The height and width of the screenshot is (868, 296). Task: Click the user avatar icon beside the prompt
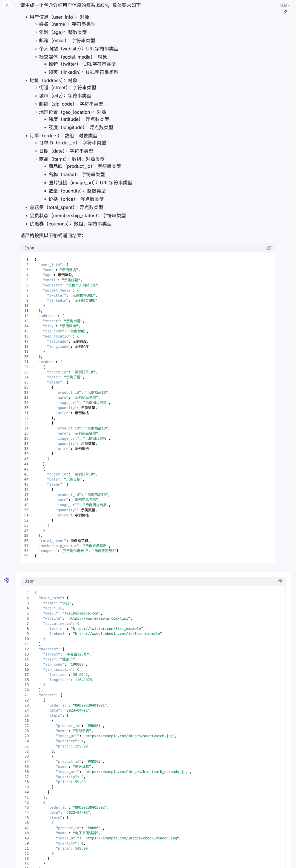7,5
